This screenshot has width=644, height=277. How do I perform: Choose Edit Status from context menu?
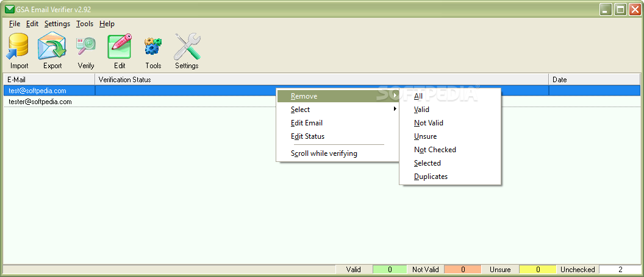point(338,136)
